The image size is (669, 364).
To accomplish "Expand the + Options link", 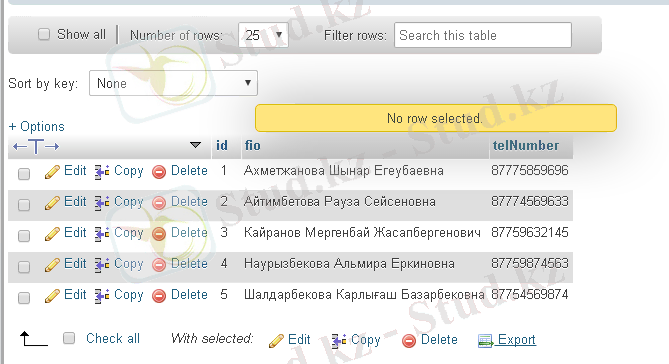I will point(37,126).
